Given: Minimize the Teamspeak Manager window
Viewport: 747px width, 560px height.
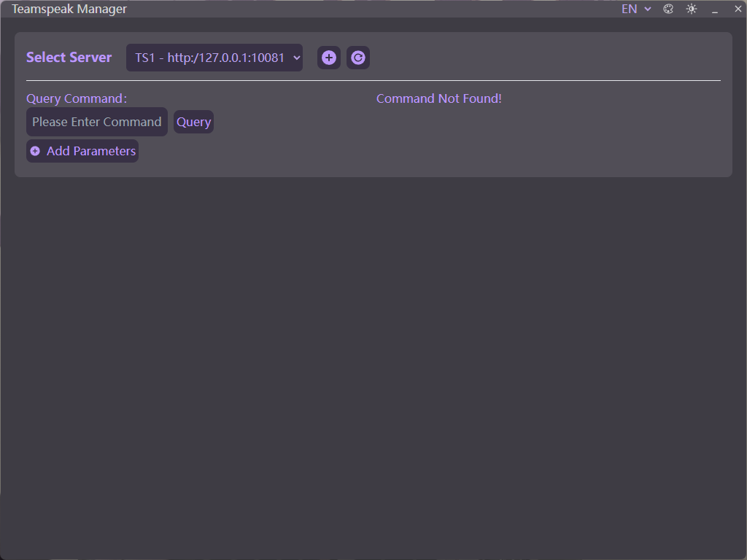Looking at the screenshot, I should [x=715, y=9].
